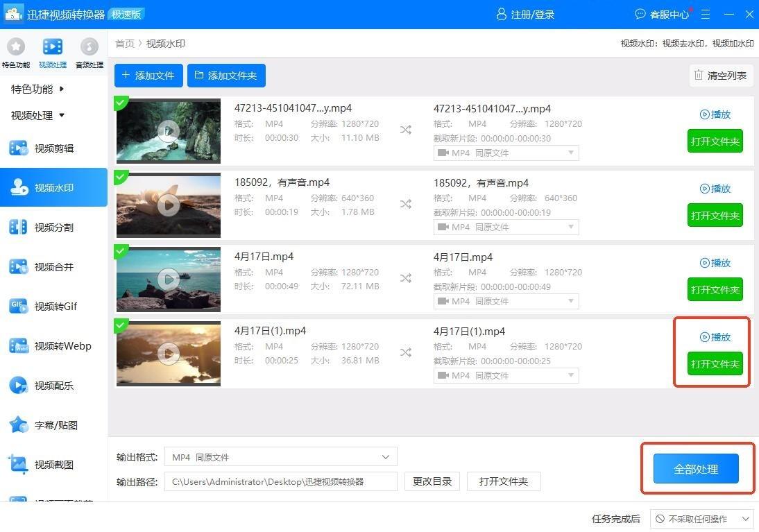Click the 视频配乐 music icon
The image size is (759, 532).
click(x=18, y=385)
